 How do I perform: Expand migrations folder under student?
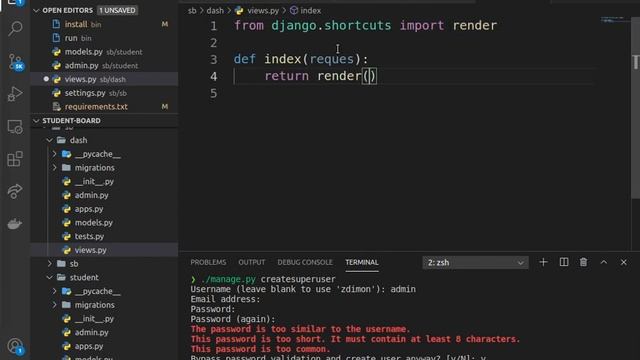coord(55,305)
